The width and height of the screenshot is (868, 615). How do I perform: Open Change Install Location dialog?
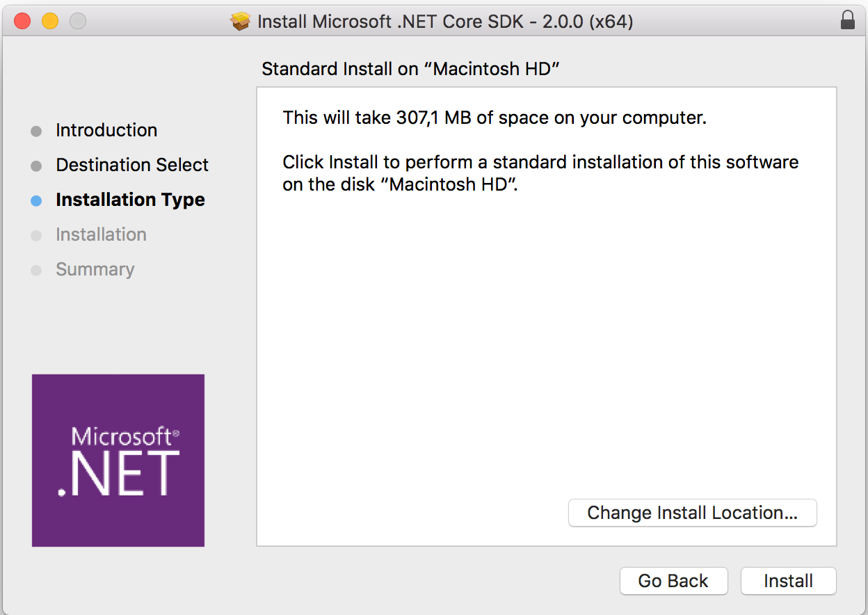(x=692, y=513)
